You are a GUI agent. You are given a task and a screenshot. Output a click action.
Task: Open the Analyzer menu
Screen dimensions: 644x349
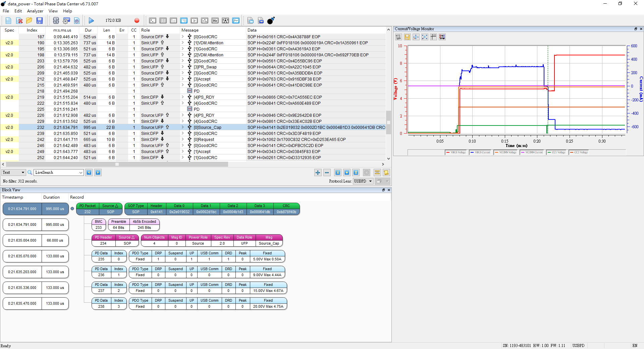coord(35,11)
